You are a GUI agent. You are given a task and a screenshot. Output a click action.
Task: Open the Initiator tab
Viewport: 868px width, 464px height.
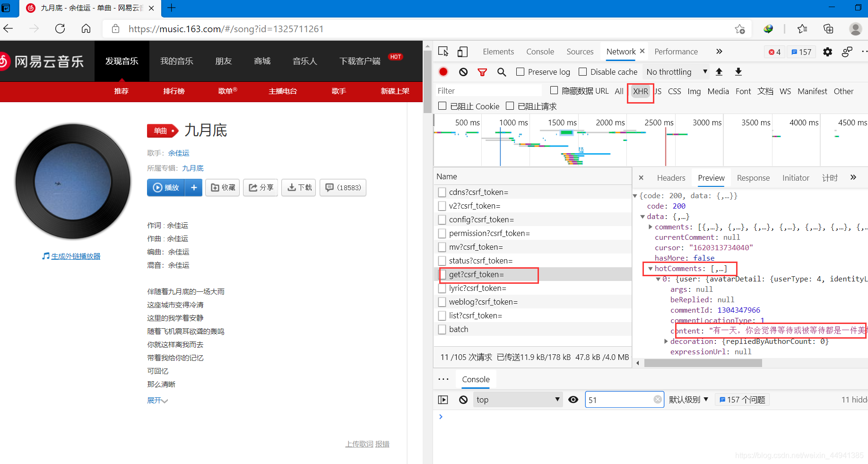796,178
